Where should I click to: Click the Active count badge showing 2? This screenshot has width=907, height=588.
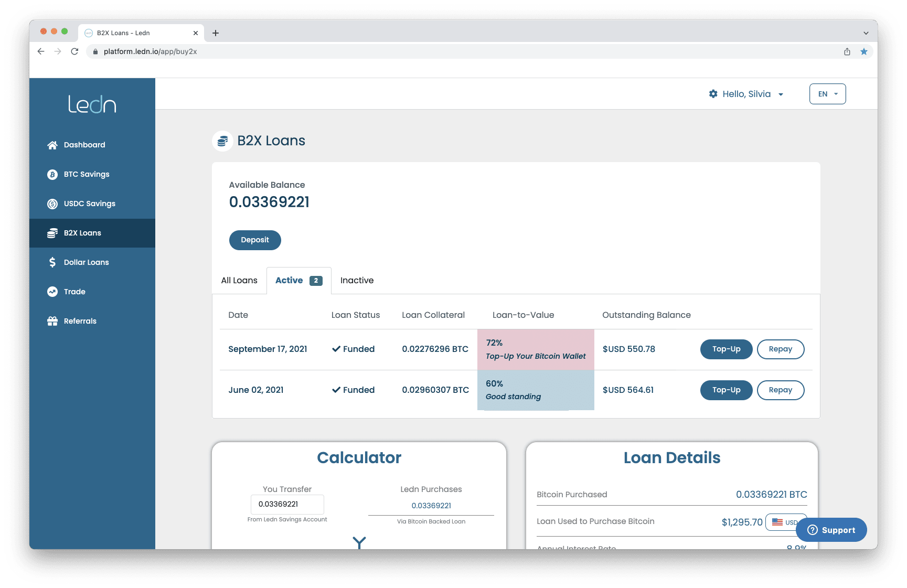(316, 281)
